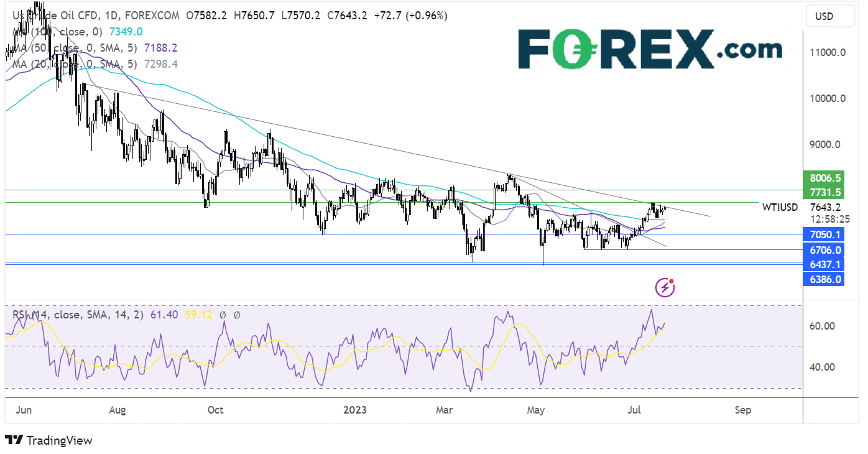Click the purple lightning bolt event icon
Viewport: 868px width, 454px height.
665,287
